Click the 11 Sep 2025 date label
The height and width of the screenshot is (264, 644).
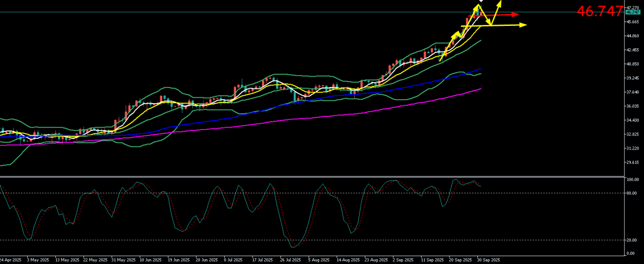click(432, 260)
